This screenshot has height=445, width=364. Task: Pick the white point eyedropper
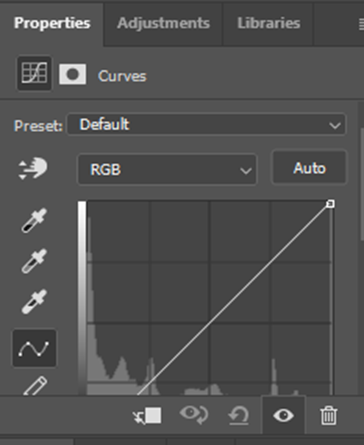click(34, 302)
